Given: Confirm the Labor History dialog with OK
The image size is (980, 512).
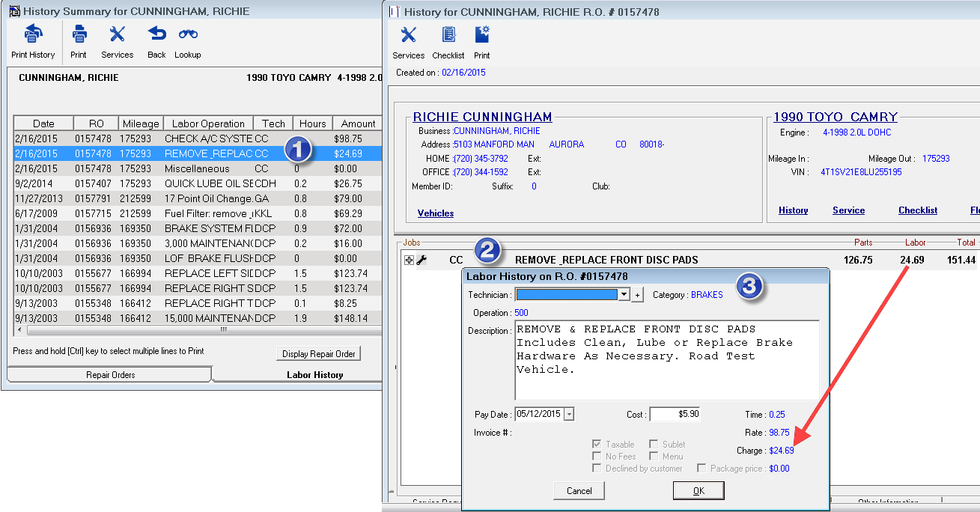Looking at the screenshot, I should point(698,490).
